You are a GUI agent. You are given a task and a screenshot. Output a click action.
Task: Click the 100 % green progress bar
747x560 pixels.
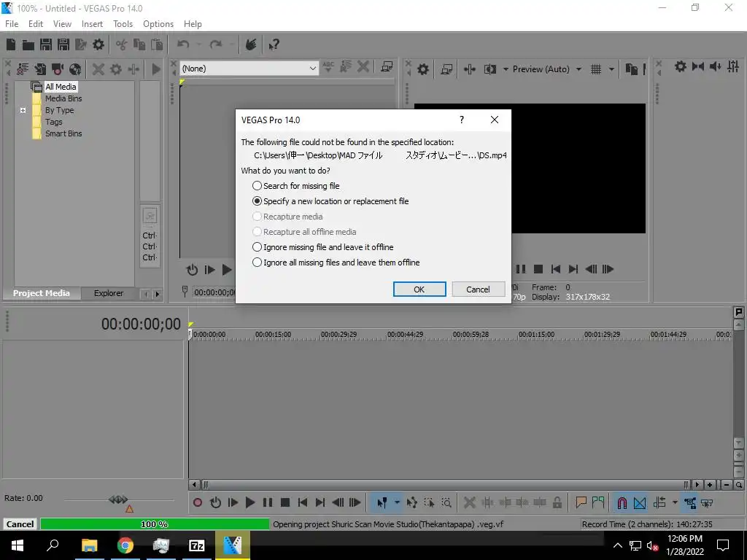click(x=155, y=524)
